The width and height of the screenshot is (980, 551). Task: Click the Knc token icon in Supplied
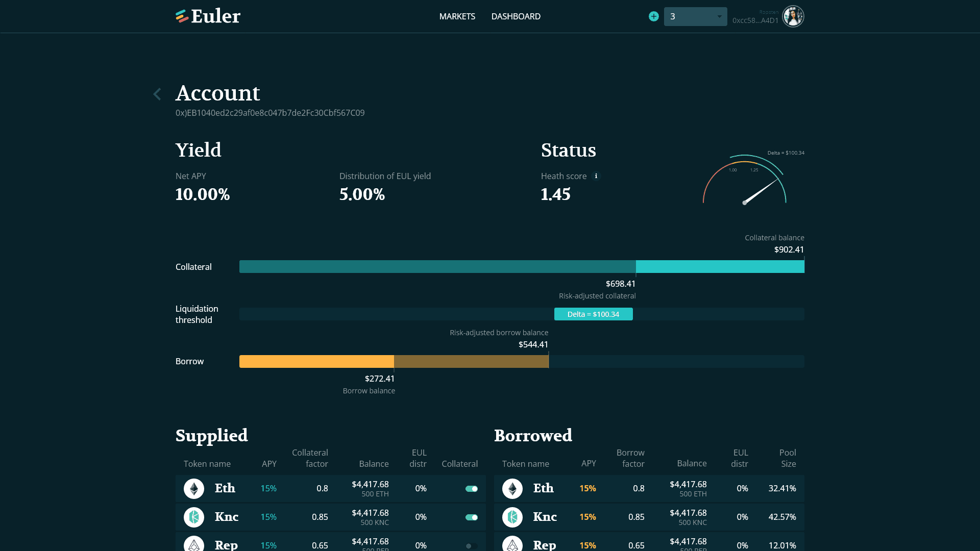point(194,517)
